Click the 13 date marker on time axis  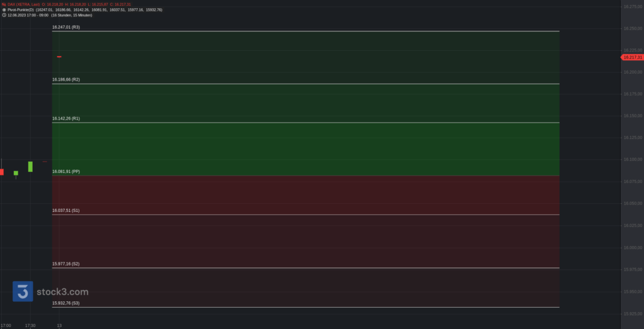tap(59, 326)
